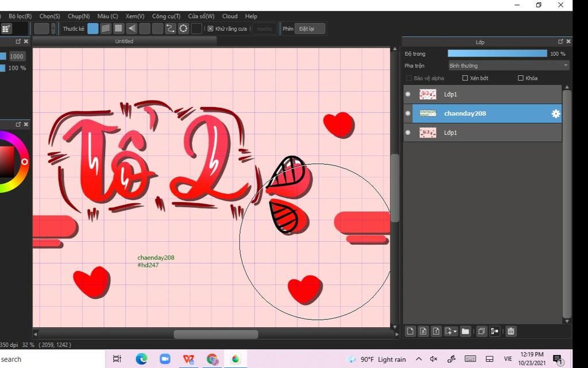
Task: Open the 90°F Light rain weather widget
Action: point(377,359)
